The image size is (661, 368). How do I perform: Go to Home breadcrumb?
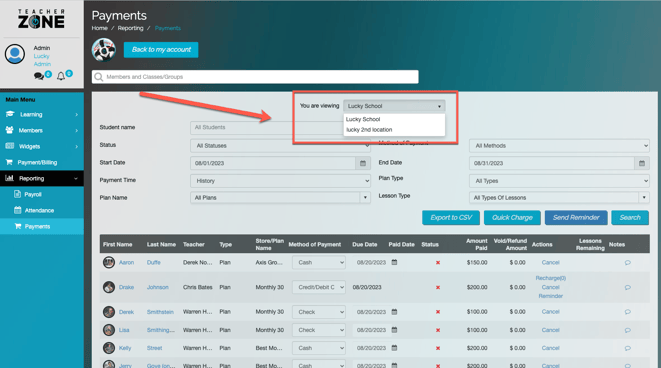pyautogui.click(x=99, y=28)
